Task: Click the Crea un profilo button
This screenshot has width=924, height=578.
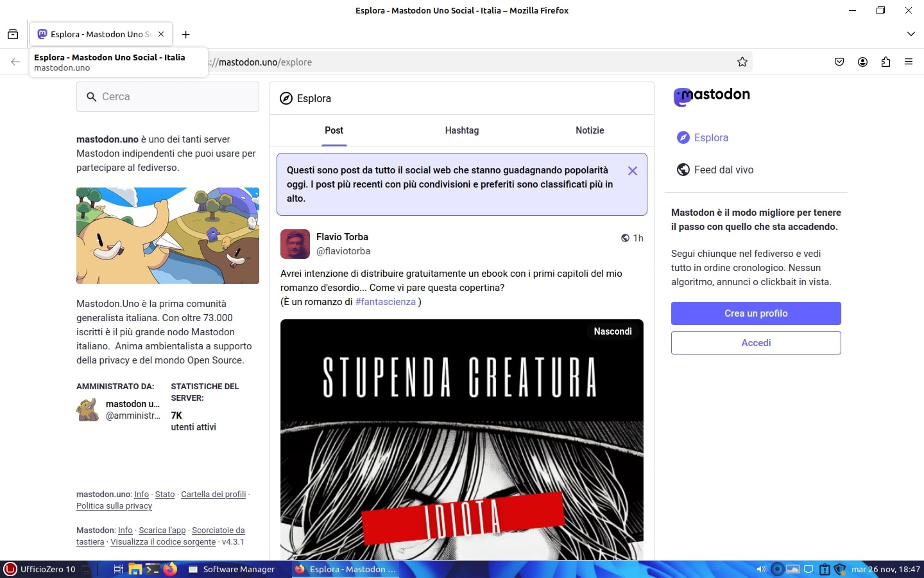Action: [756, 313]
